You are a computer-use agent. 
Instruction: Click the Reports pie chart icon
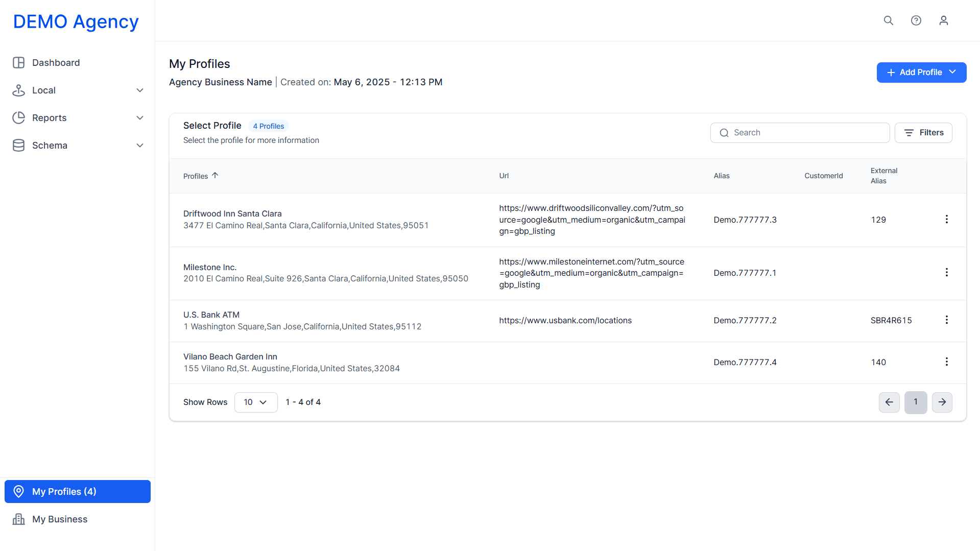click(x=19, y=118)
